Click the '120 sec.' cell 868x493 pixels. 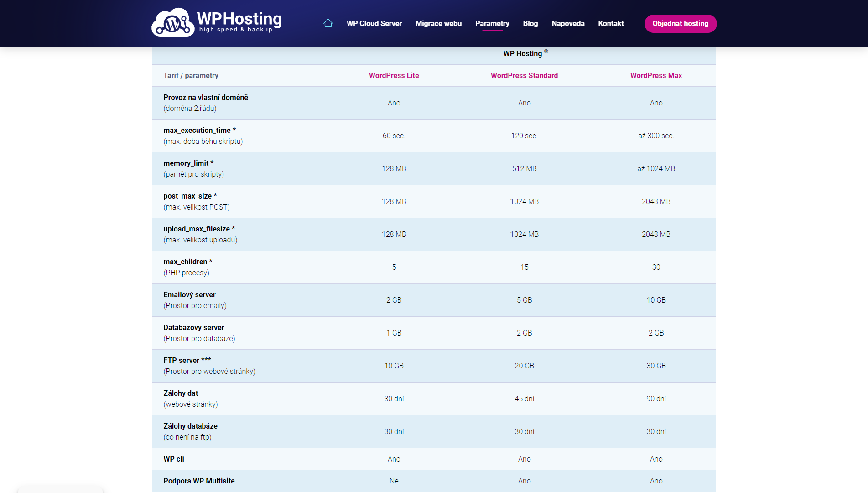coord(524,136)
